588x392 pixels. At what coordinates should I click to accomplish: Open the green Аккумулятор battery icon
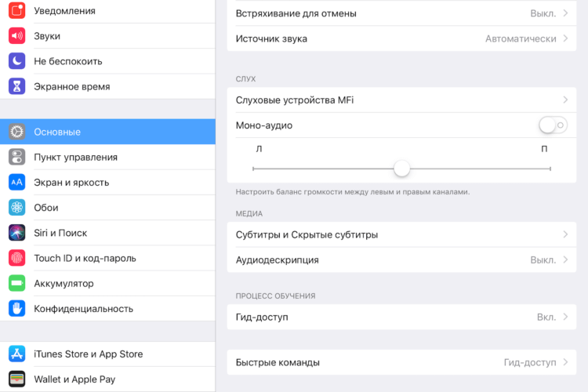17,283
